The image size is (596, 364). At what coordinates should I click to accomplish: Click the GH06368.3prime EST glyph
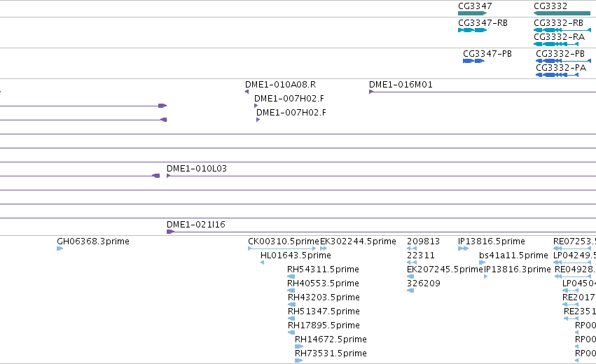pos(60,248)
